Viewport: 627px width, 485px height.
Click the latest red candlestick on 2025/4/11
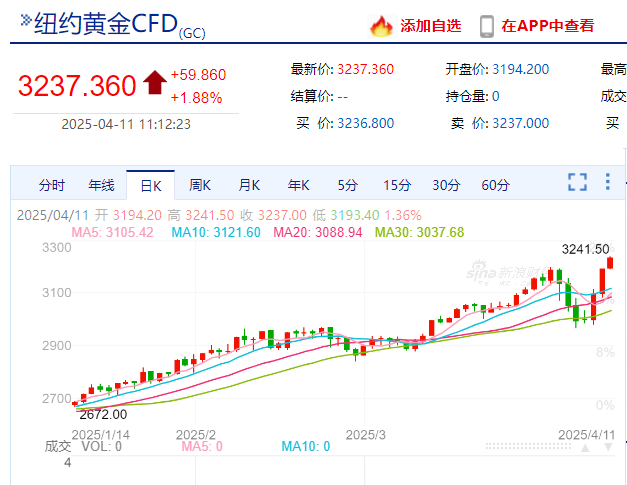(610, 263)
